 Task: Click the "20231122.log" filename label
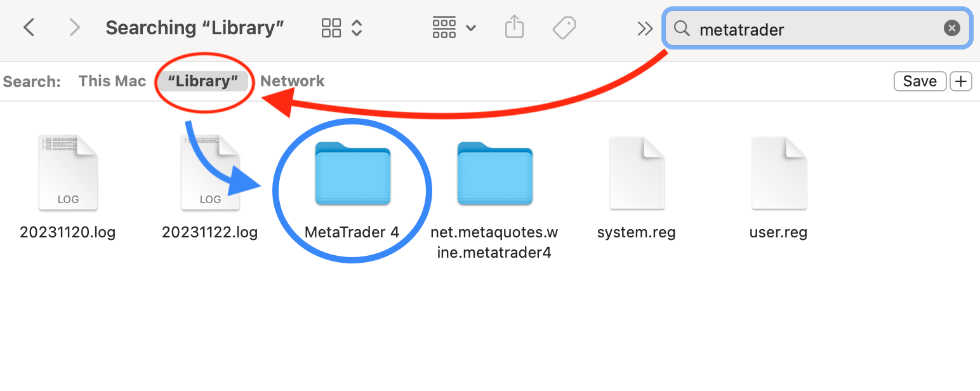click(210, 232)
